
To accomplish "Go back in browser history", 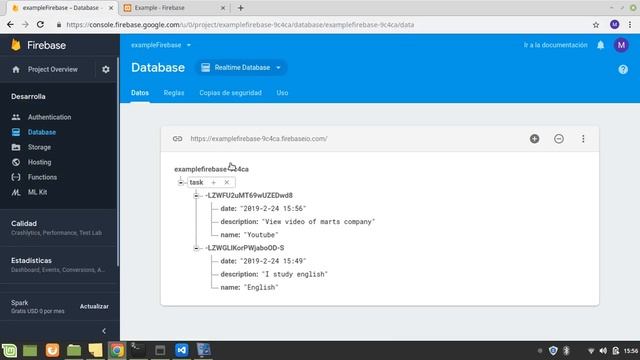I will click(x=10, y=24).
